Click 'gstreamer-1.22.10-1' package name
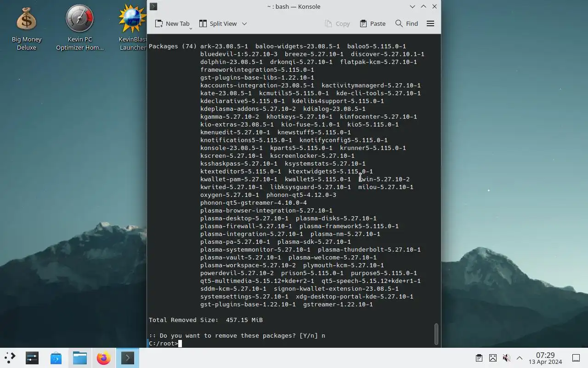Viewport: 588px width, 368px height. (338, 305)
